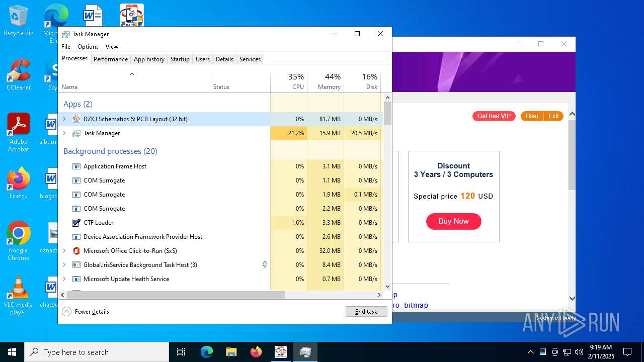644x362 pixels.
Task: Sort processes by CPU column
Action: point(289,82)
